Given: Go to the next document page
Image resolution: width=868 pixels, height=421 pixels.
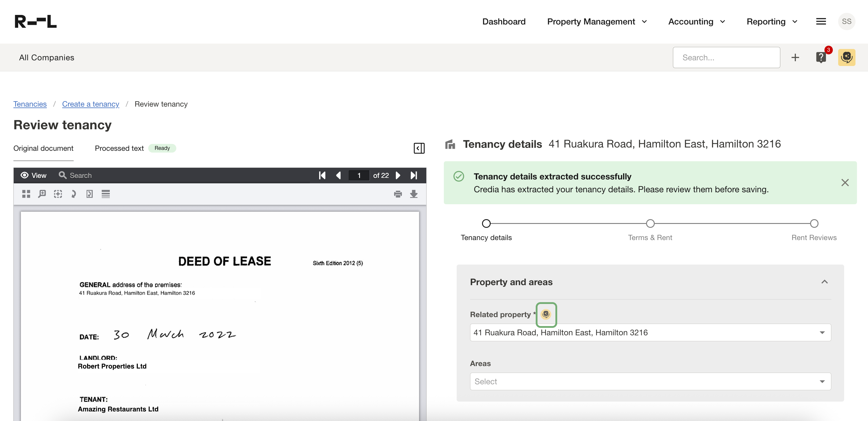Looking at the screenshot, I should [398, 176].
